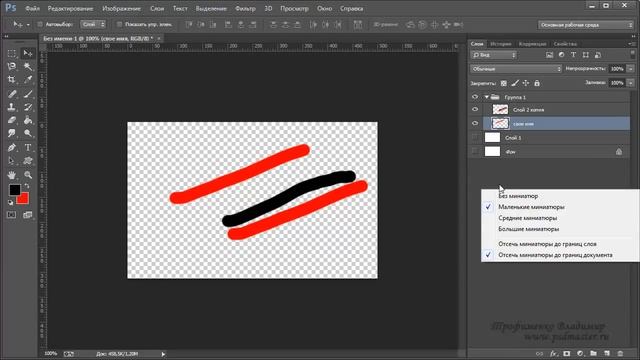640x360 pixels.
Task: Open the fill slider arrow
Action: point(631,83)
